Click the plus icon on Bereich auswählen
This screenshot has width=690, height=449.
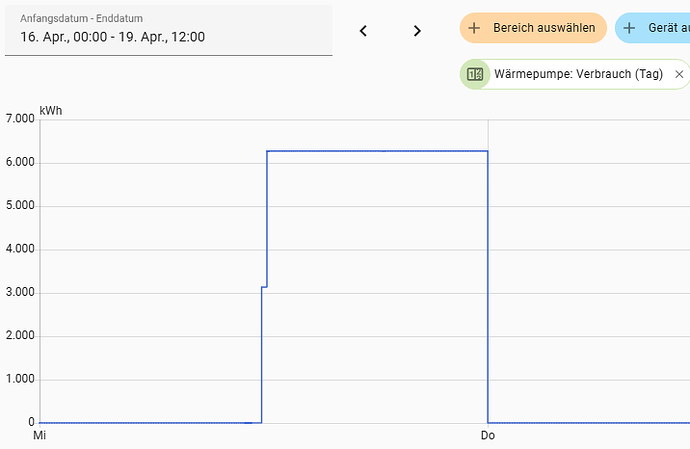point(474,28)
